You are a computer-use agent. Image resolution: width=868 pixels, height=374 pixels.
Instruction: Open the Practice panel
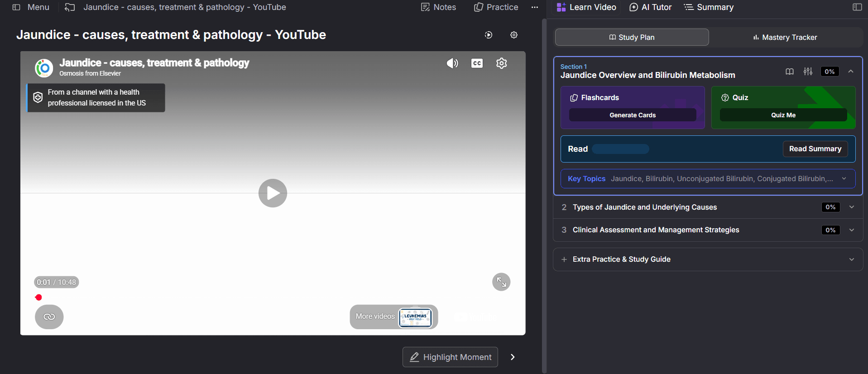496,7
